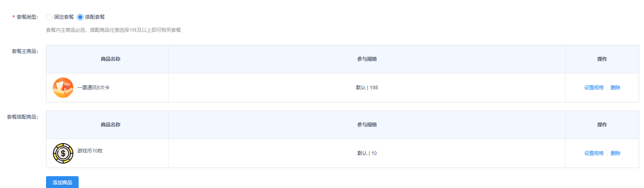This screenshot has width=644, height=188.
Task: Click the 游戏币10枚 product name text
Action: click(90, 151)
